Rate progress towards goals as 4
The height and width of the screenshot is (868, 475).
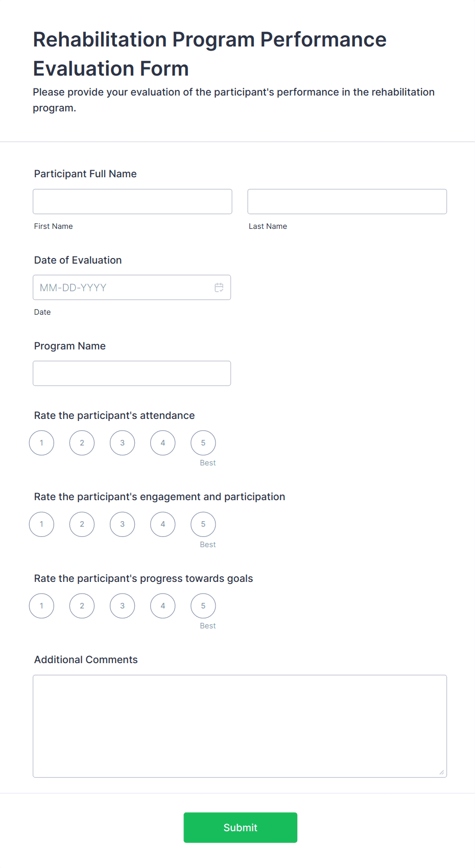point(162,605)
